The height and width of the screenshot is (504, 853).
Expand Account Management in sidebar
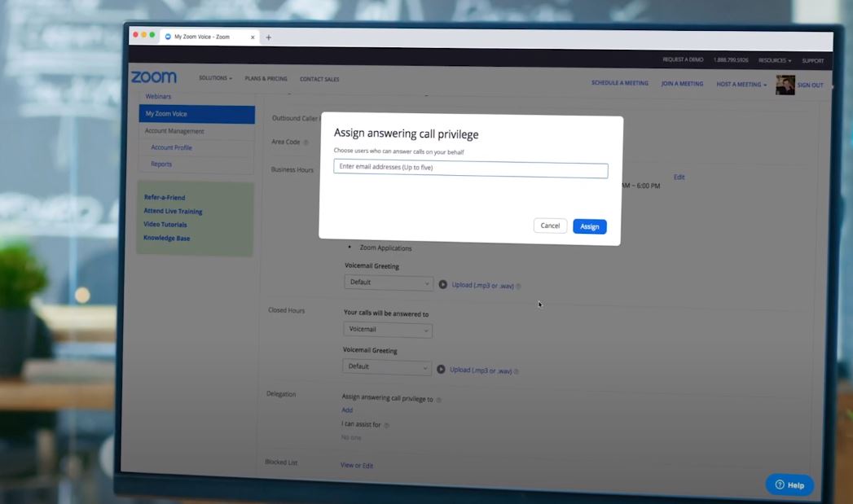tap(174, 131)
